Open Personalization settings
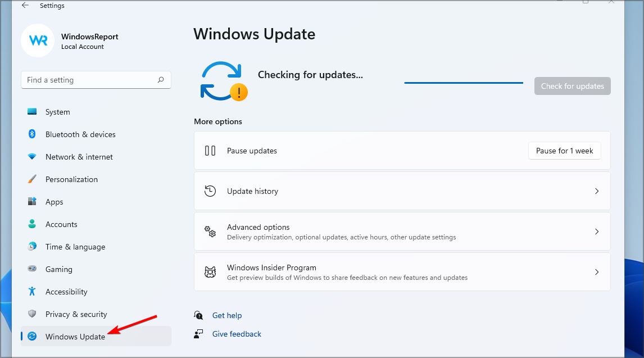The width and height of the screenshot is (644, 358). click(96, 179)
